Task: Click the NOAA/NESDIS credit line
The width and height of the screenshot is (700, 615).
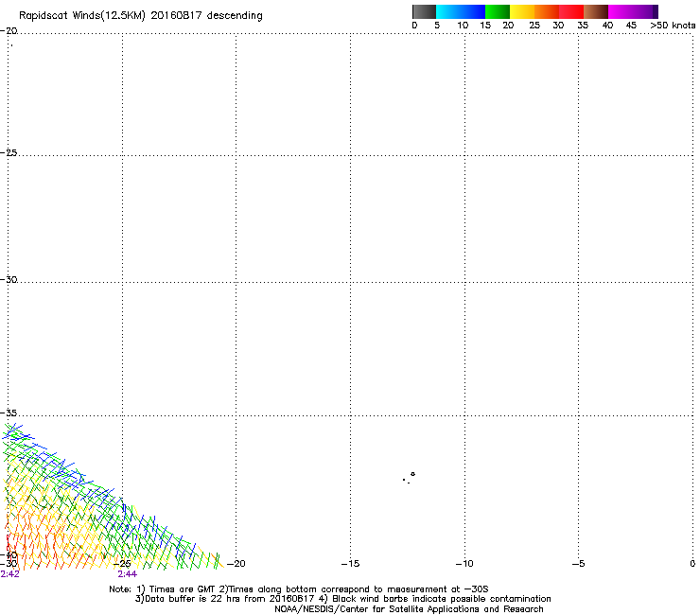Action: point(409,609)
